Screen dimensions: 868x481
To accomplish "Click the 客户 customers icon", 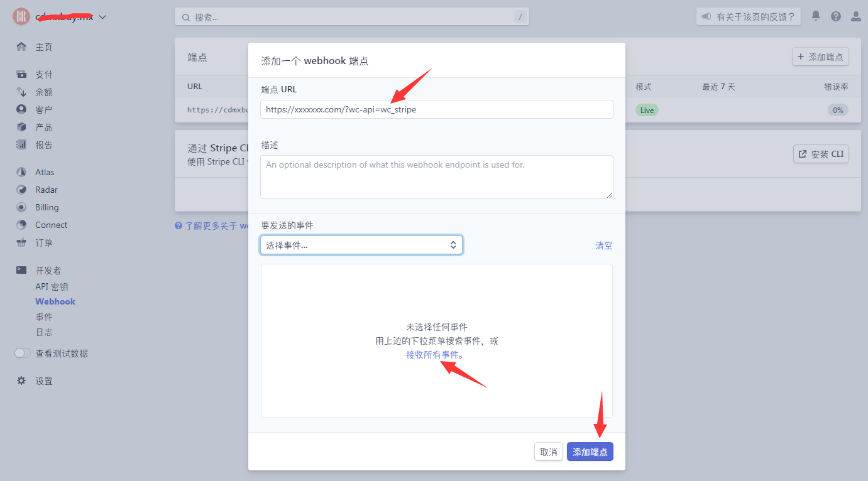I will click(21, 110).
